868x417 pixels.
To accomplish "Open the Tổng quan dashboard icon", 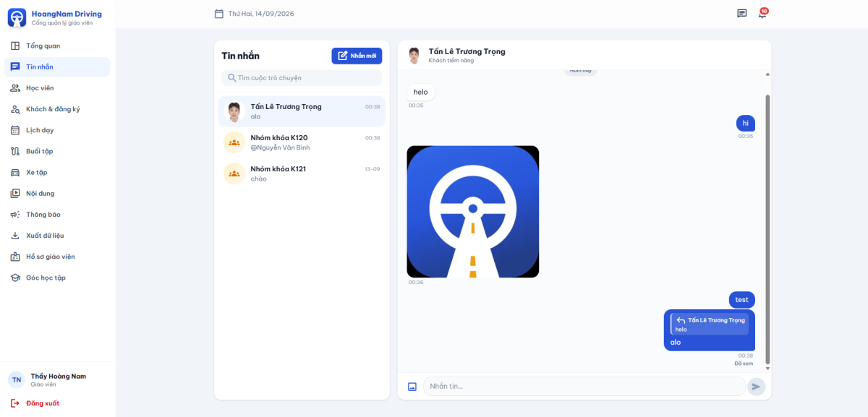I will pyautogui.click(x=15, y=46).
